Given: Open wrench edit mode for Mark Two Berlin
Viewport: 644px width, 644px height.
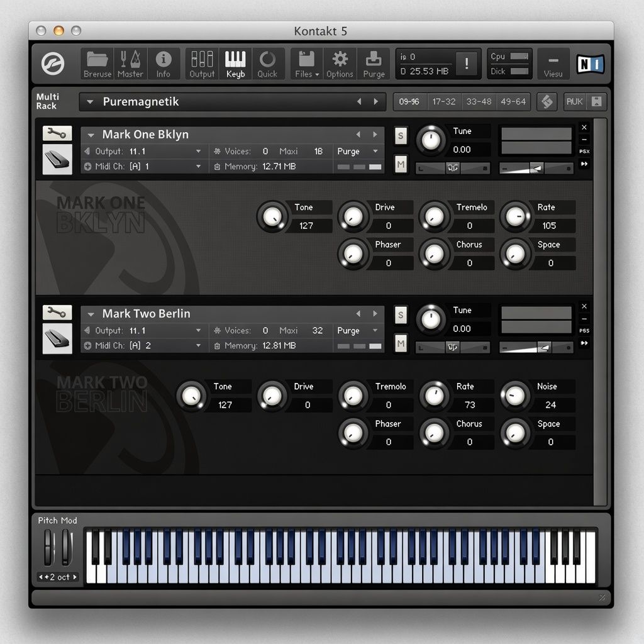Looking at the screenshot, I should click(57, 313).
